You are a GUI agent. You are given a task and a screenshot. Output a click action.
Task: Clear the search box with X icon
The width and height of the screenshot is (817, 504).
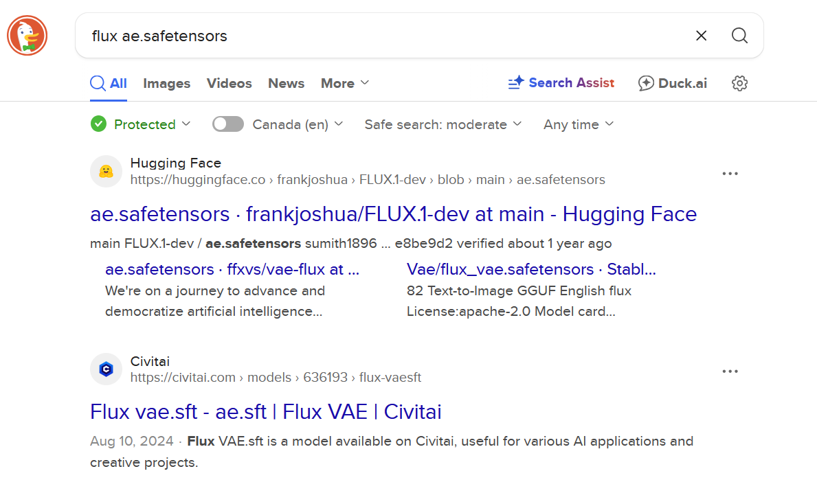coord(701,36)
